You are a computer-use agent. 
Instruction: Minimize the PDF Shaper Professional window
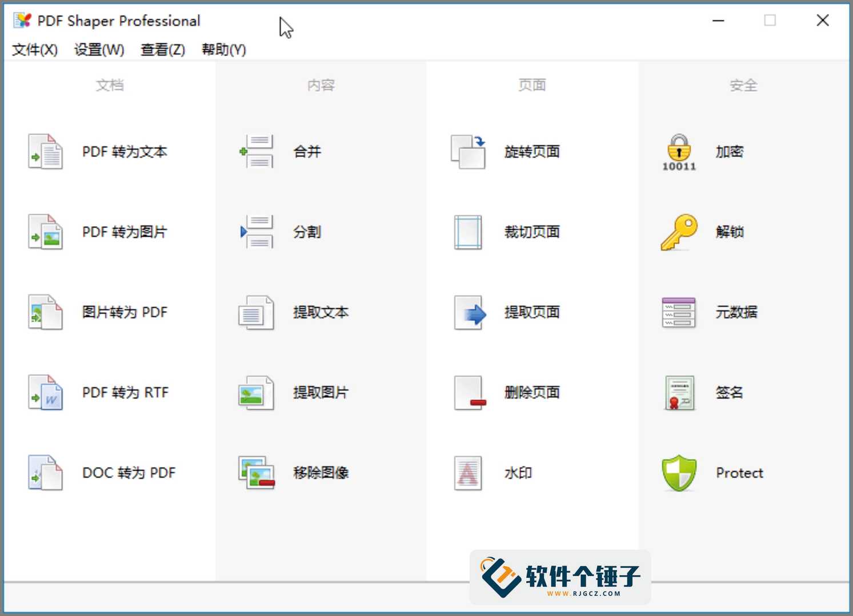click(x=719, y=21)
